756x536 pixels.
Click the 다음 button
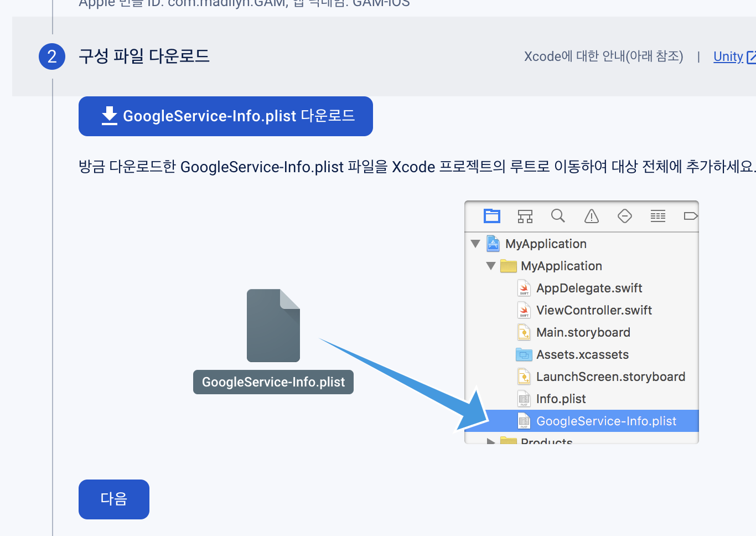[x=114, y=499]
